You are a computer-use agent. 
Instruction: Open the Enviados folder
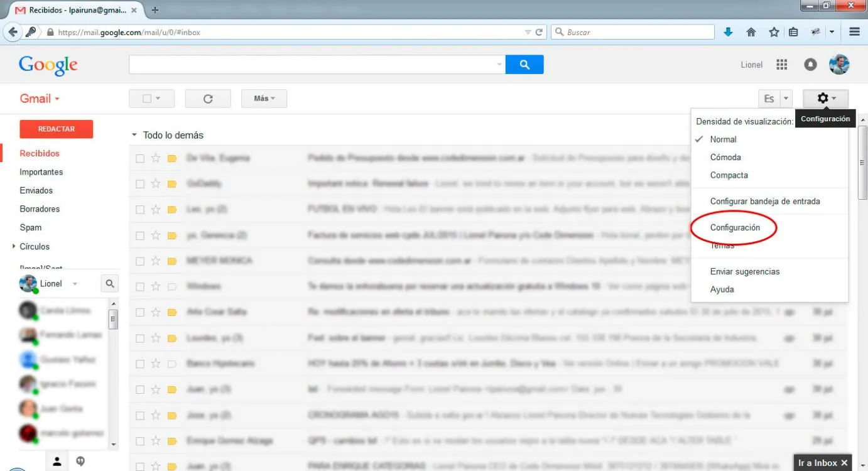pos(36,190)
